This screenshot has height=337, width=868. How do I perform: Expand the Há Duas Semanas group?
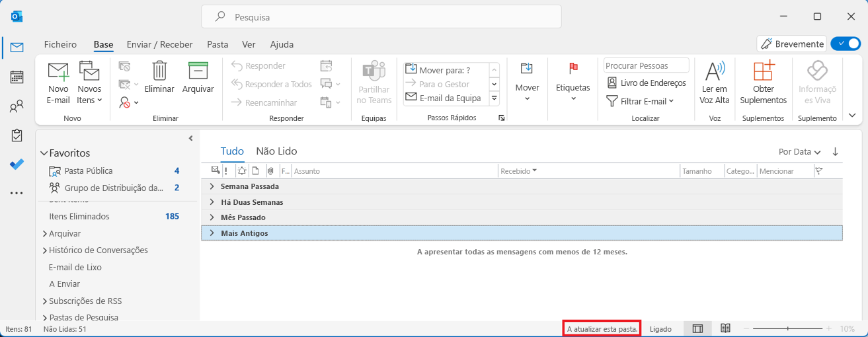(x=212, y=202)
